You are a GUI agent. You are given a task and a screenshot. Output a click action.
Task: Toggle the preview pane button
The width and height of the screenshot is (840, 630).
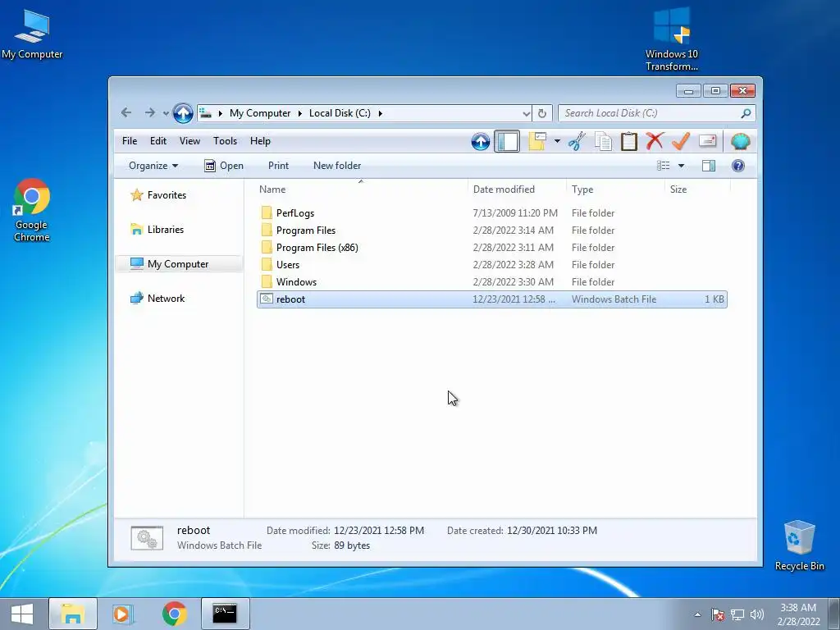[708, 166]
